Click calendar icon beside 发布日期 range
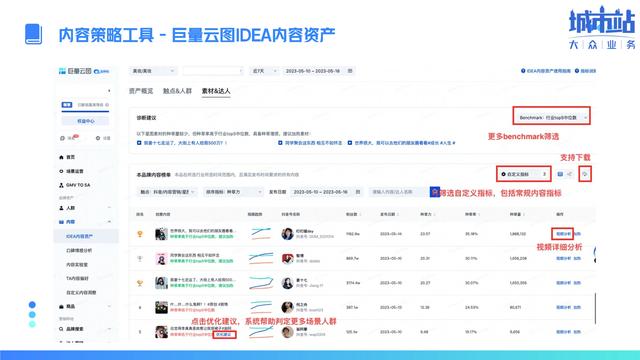The height and width of the screenshot is (360, 640). pyautogui.click(x=358, y=192)
